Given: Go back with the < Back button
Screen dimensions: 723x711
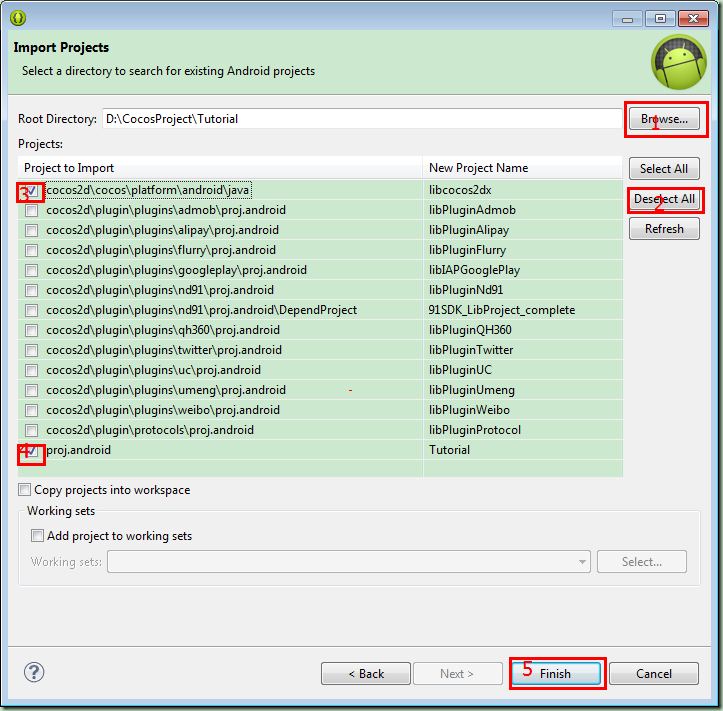Looking at the screenshot, I should pyautogui.click(x=366, y=674).
